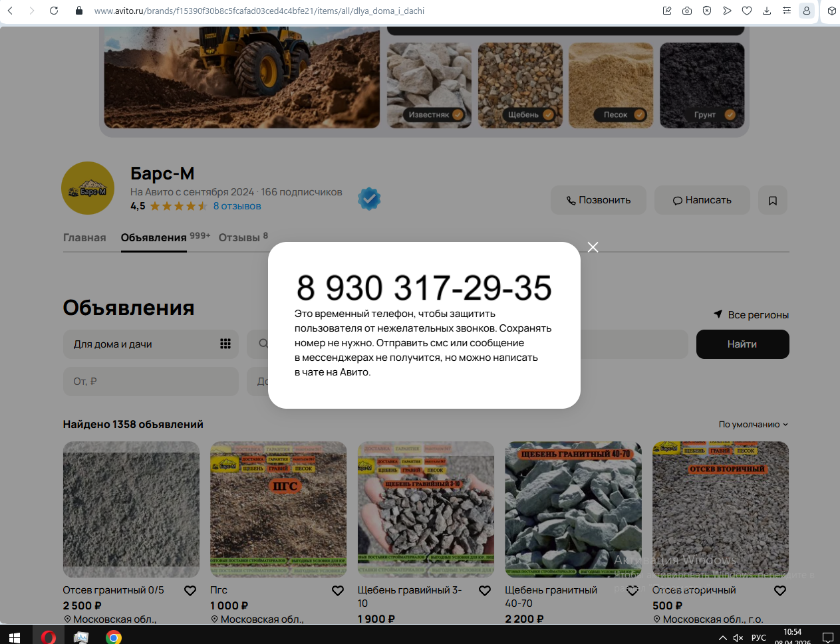The height and width of the screenshot is (644, 840).
Task: Click the bulldozer banner image
Action: [242, 78]
